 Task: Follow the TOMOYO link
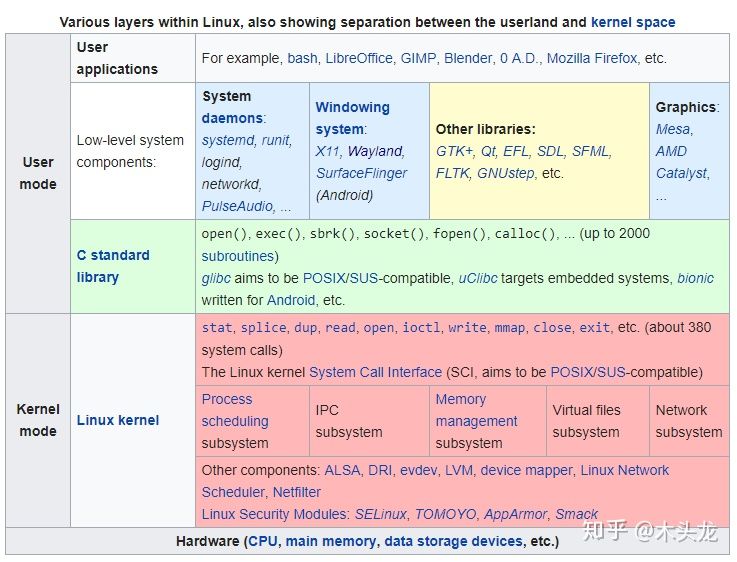click(x=445, y=514)
